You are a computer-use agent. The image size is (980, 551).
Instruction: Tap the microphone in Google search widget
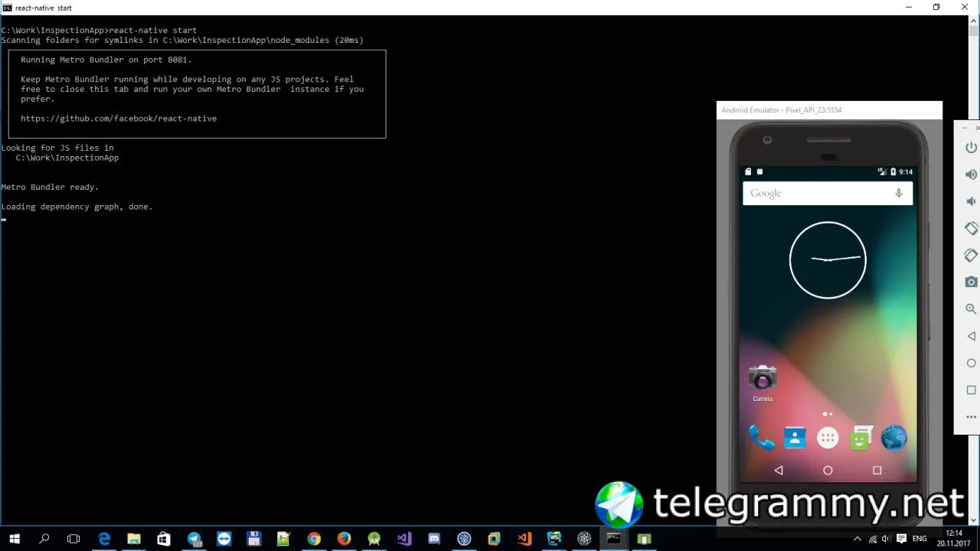pos(899,194)
